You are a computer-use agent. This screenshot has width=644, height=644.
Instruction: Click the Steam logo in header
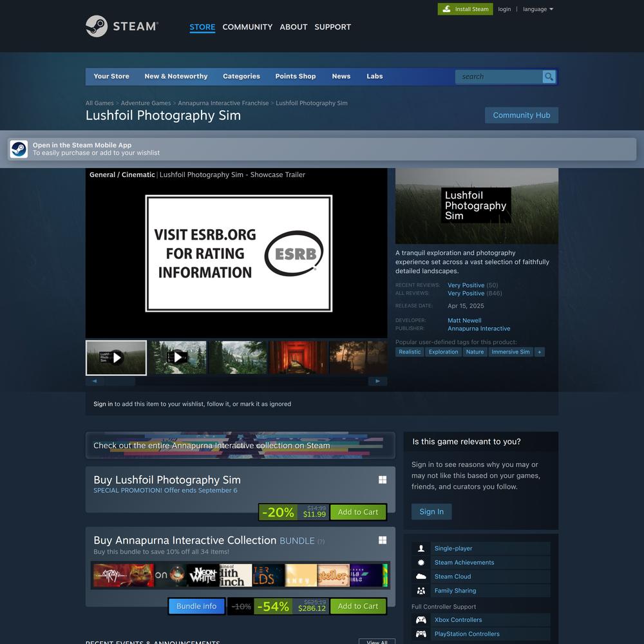coord(122,26)
